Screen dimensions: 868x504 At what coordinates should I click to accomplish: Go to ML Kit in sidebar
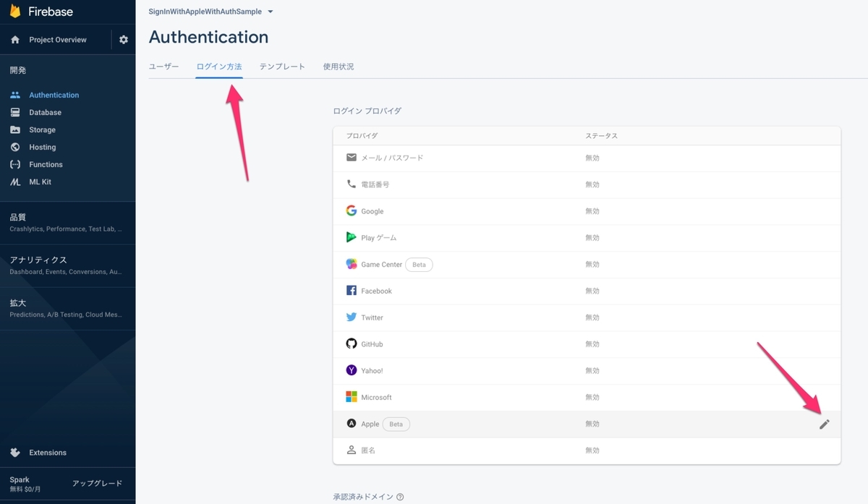point(40,182)
